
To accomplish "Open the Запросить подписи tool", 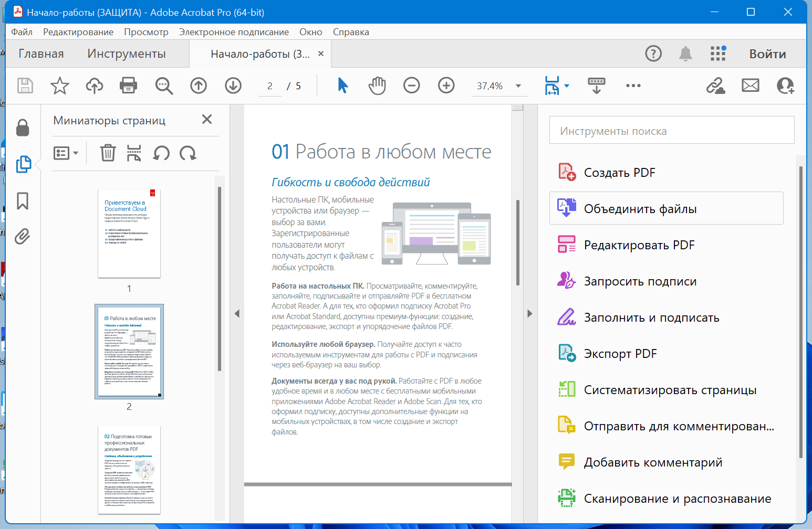I will coord(667,281).
